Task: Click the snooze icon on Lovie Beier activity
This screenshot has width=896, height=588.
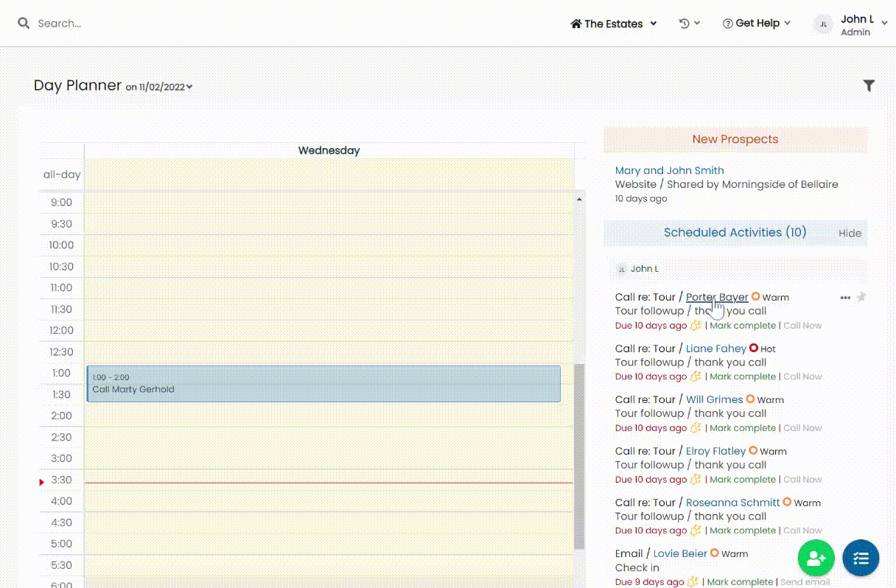Action: click(x=692, y=582)
